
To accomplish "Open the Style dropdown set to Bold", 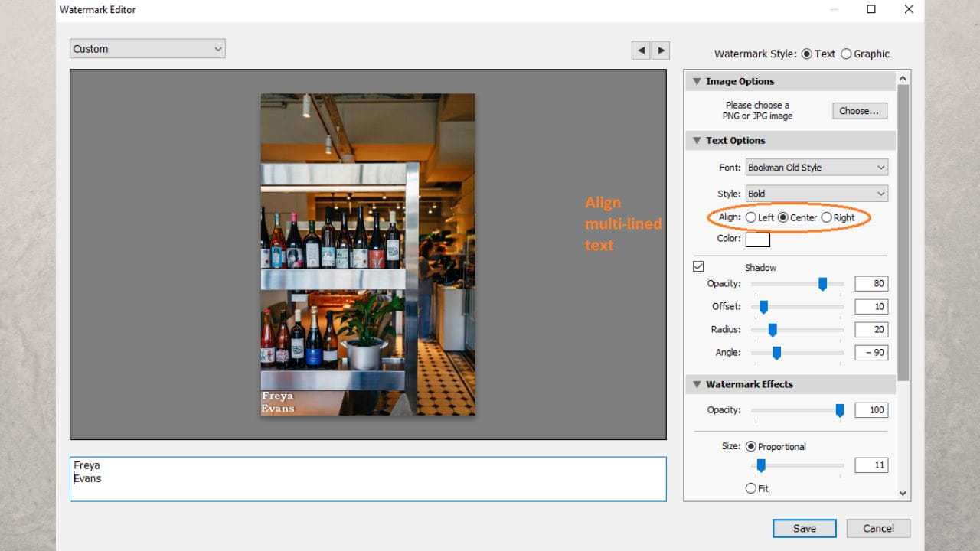I will click(x=817, y=194).
